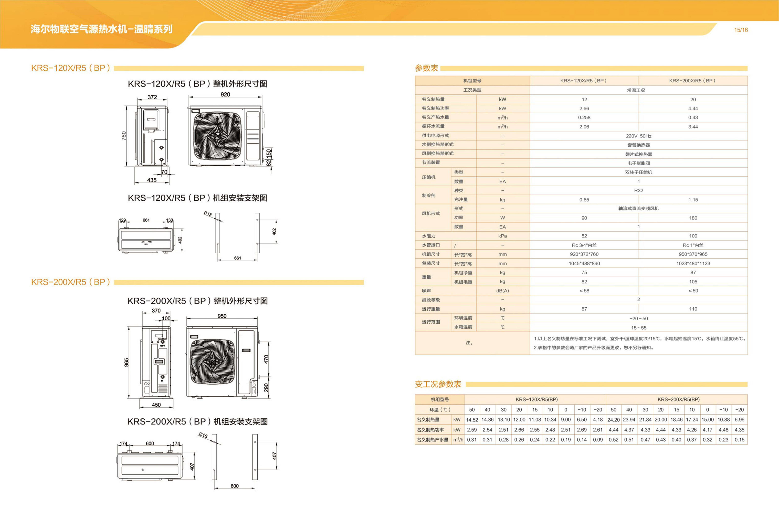Click the 参数表 section heading
Image resolution: width=779 pixels, height=532 pixels.
coord(426,68)
